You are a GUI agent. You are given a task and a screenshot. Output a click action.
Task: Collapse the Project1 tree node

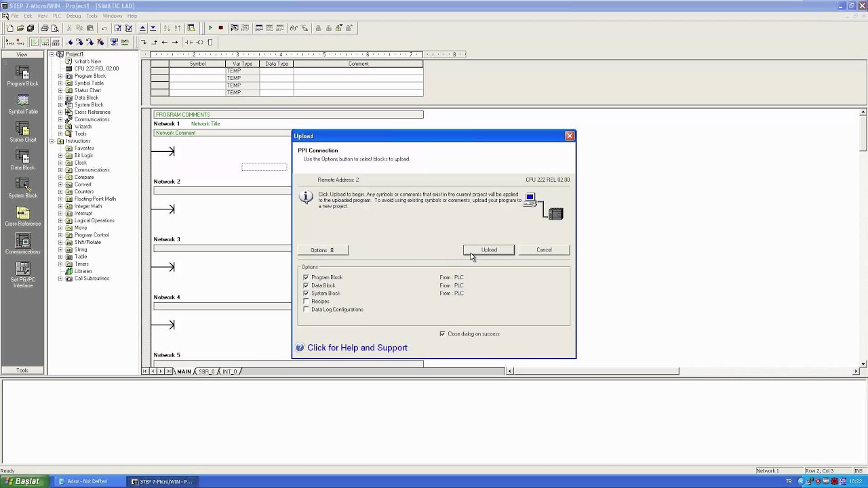(x=52, y=54)
